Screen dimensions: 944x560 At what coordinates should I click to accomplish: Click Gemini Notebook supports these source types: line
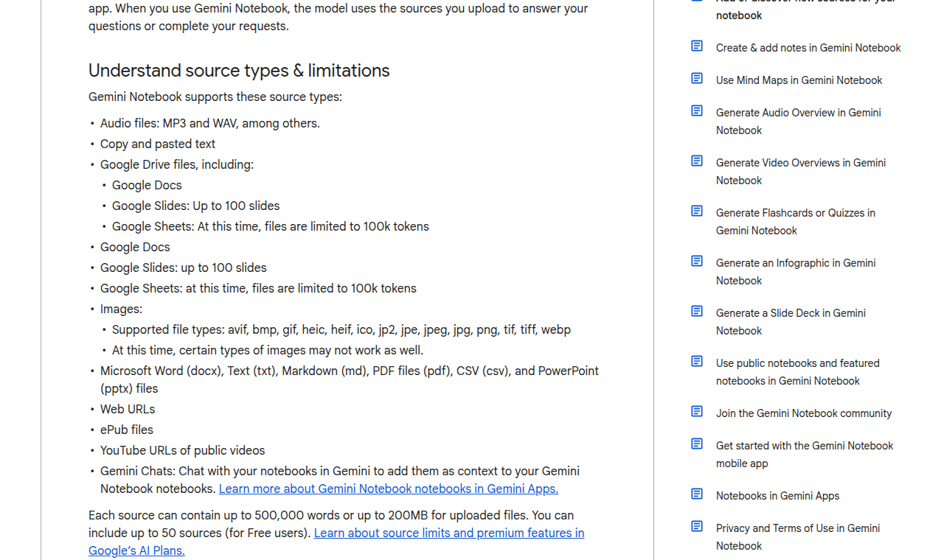pyautogui.click(x=215, y=97)
